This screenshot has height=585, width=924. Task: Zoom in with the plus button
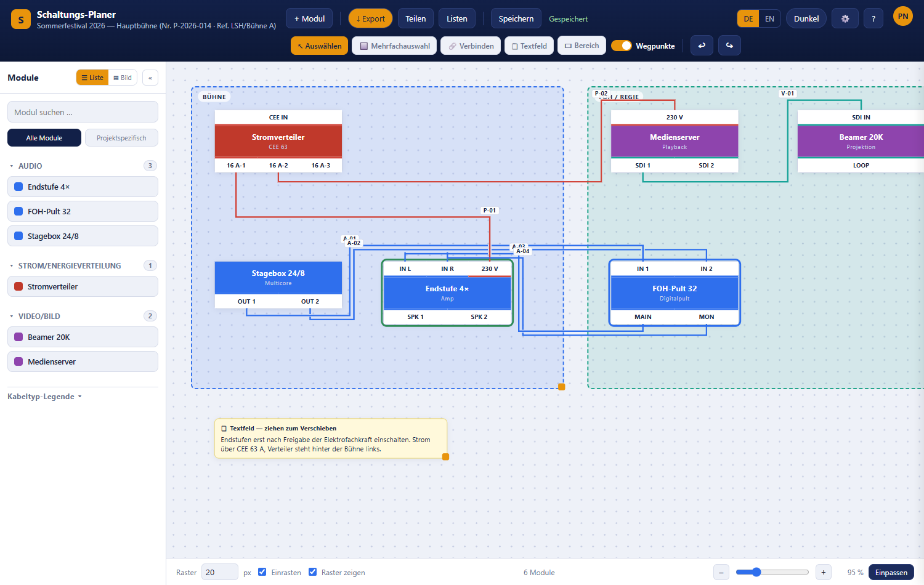(824, 572)
